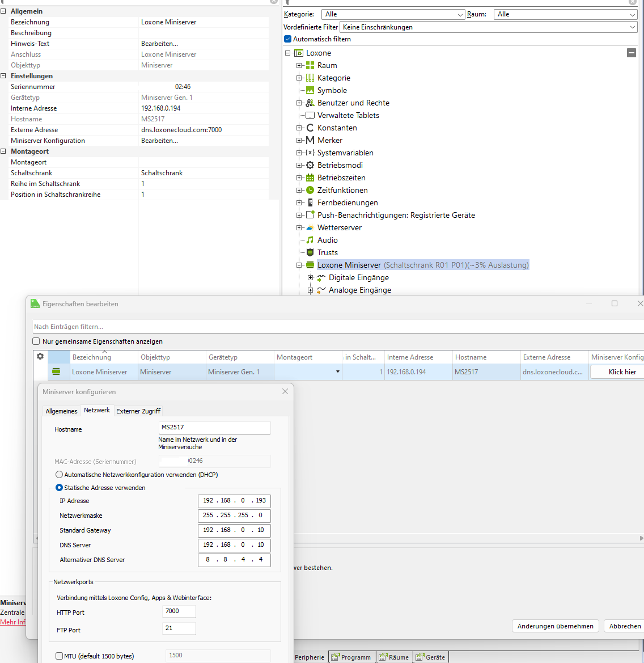Click the Wetterserver weather icon

click(x=310, y=227)
